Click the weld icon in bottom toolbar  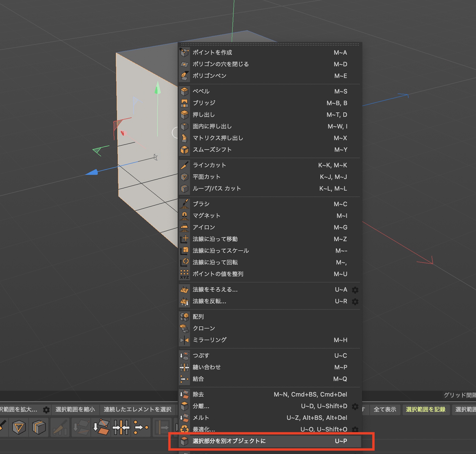tap(141, 427)
